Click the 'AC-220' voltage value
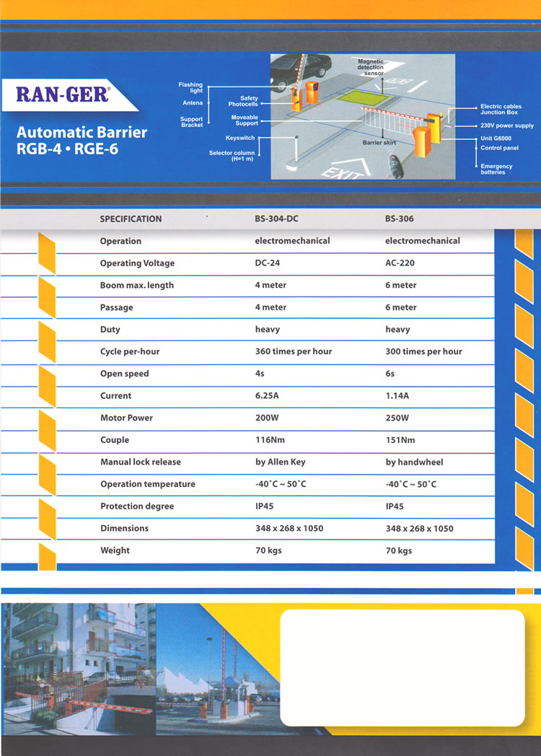 pyautogui.click(x=400, y=263)
